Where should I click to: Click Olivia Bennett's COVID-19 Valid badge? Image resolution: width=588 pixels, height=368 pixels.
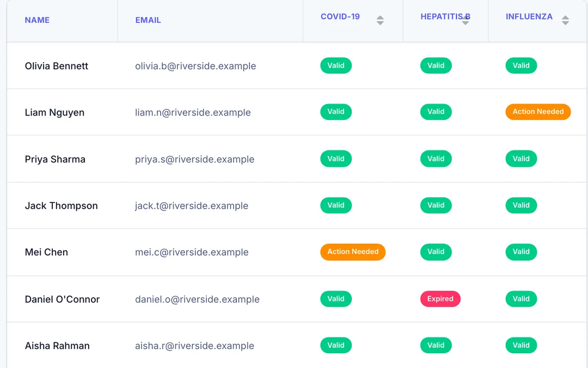[x=336, y=66]
